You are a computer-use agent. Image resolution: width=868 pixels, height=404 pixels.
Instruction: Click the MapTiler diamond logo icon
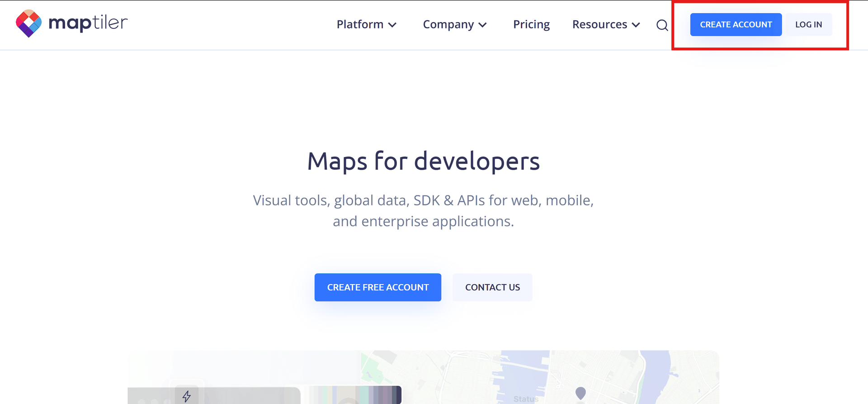click(x=28, y=24)
